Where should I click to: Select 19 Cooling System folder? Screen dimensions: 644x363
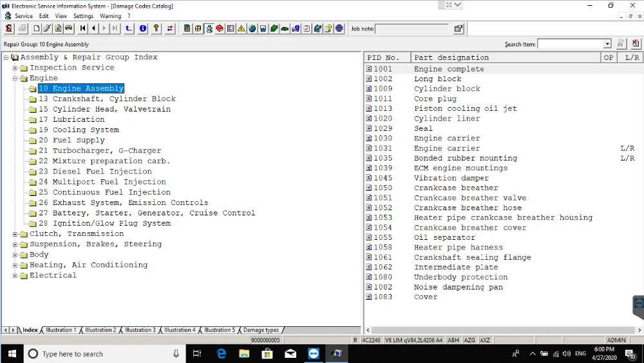click(x=79, y=130)
